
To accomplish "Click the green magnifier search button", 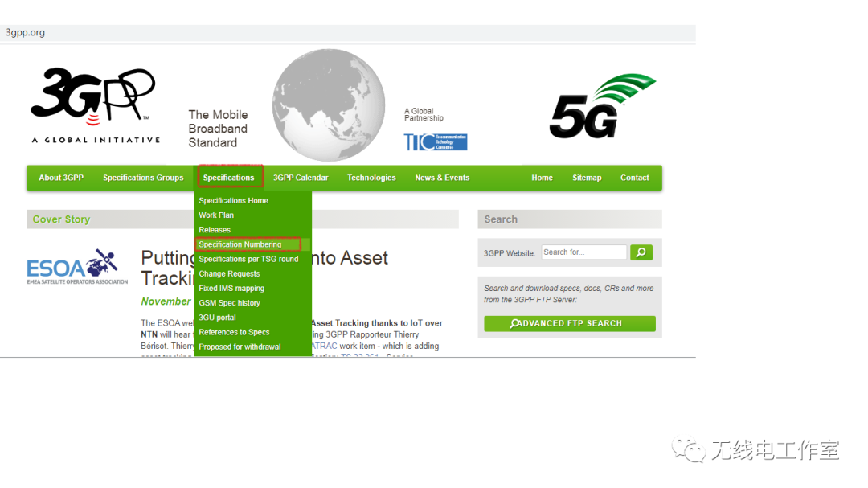I will tap(641, 252).
